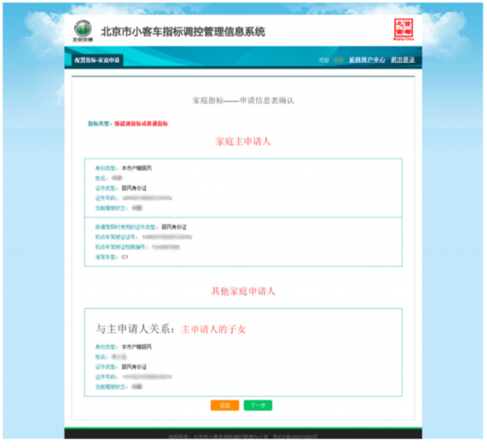Click the Beijing Transport round logo
This screenshot has height=448, width=487.
82,30
